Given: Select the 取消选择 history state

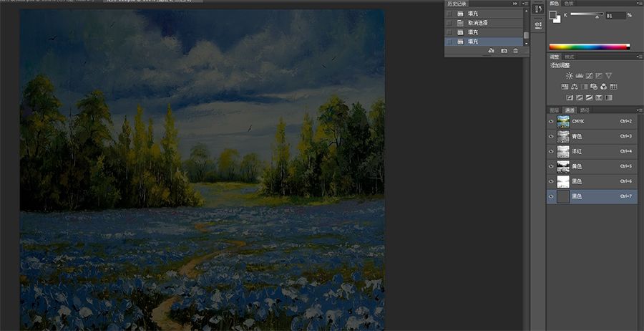Looking at the screenshot, I should [x=484, y=23].
